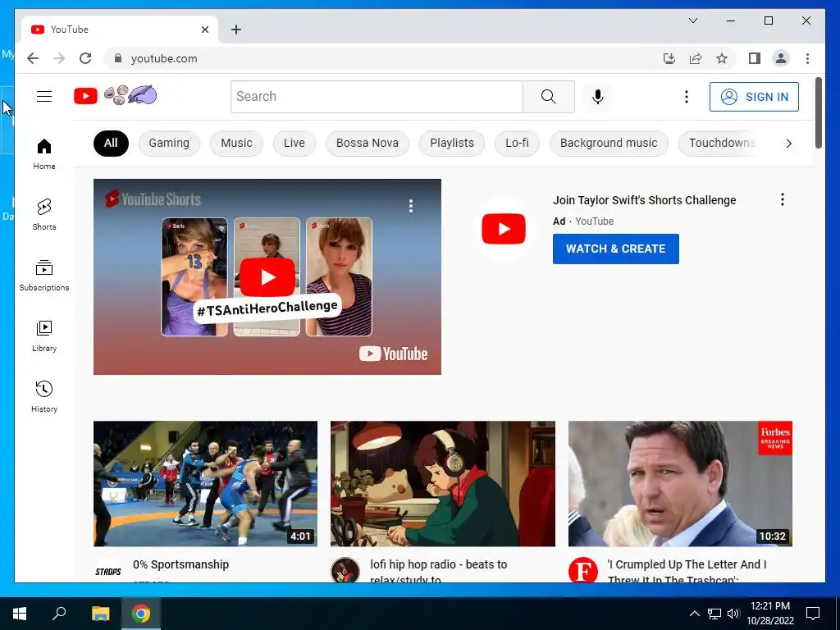Select the All filter chip
The image size is (840, 630).
[x=111, y=143]
